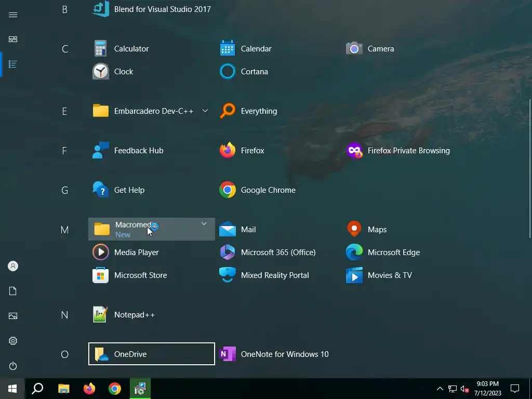This screenshot has width=532, height=399.
Task: Open the Documents shortcut in Start sidebar
Action: (13, 291)
